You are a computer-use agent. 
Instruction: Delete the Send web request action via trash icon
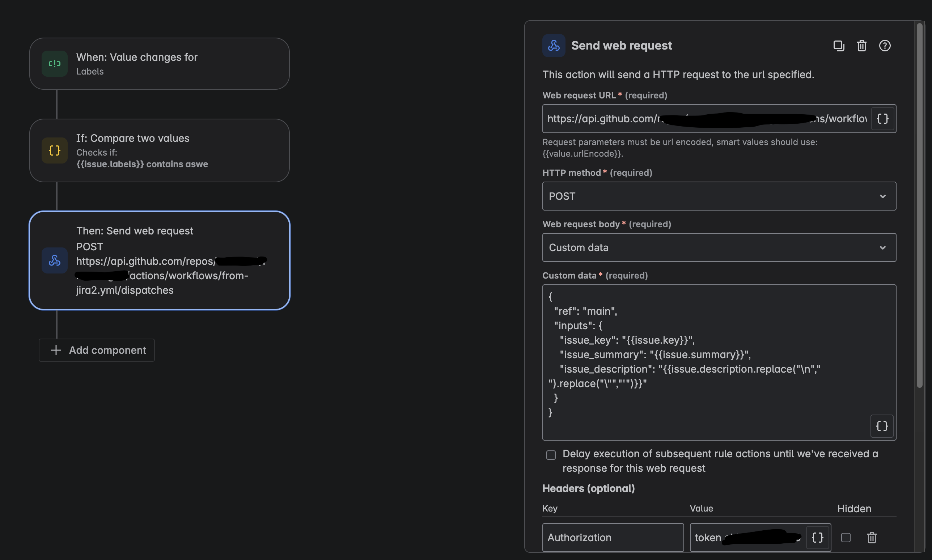pyautogui.click(x=861, y=46)
